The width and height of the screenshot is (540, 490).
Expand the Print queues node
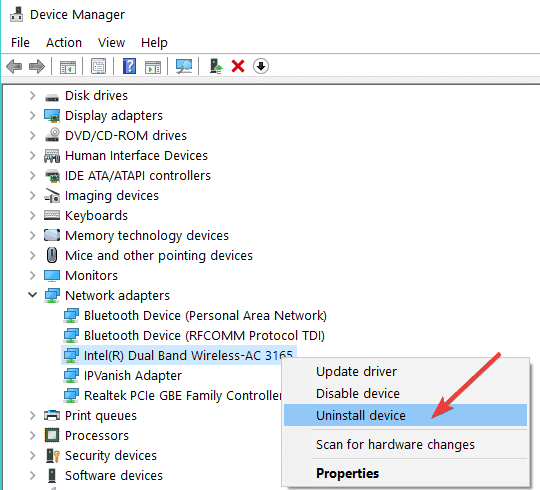point(33,415)
